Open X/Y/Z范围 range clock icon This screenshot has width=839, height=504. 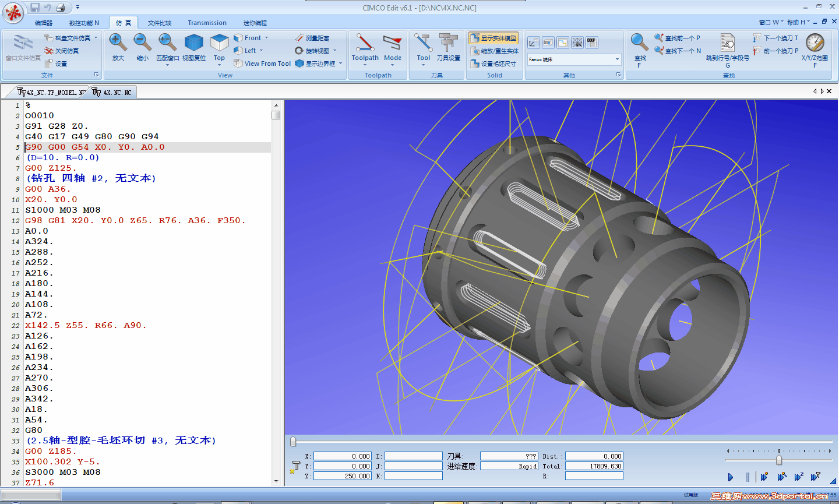point(815,43)
